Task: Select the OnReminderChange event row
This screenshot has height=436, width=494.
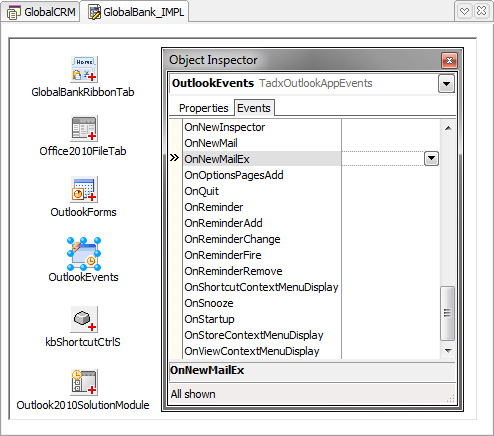Action: [x=262, y=239]
